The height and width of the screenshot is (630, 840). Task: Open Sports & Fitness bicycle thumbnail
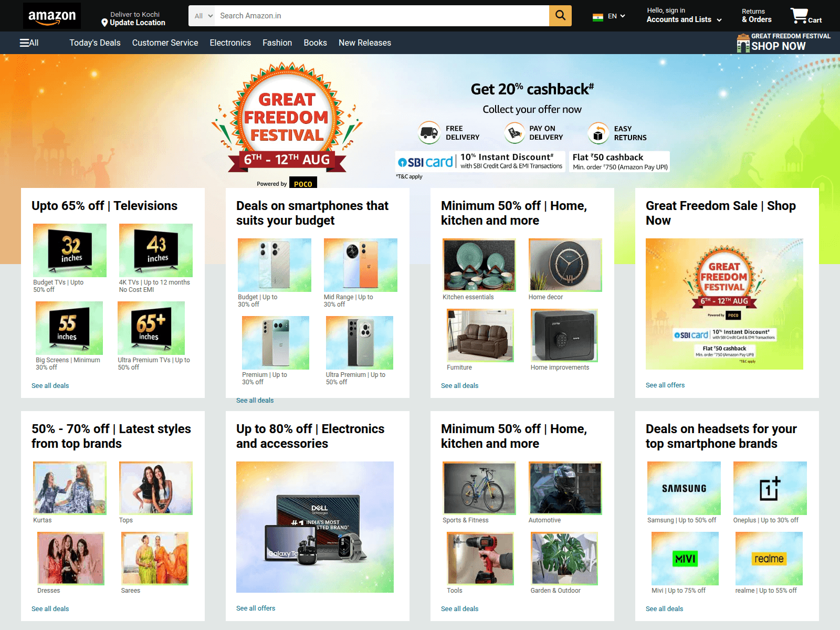(x=479, y=488)
